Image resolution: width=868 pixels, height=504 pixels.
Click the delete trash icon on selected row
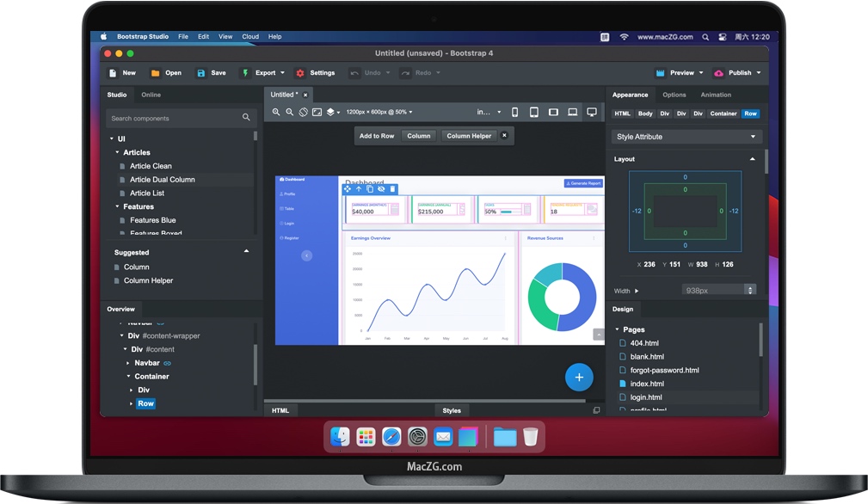click(x=393, y=189)
